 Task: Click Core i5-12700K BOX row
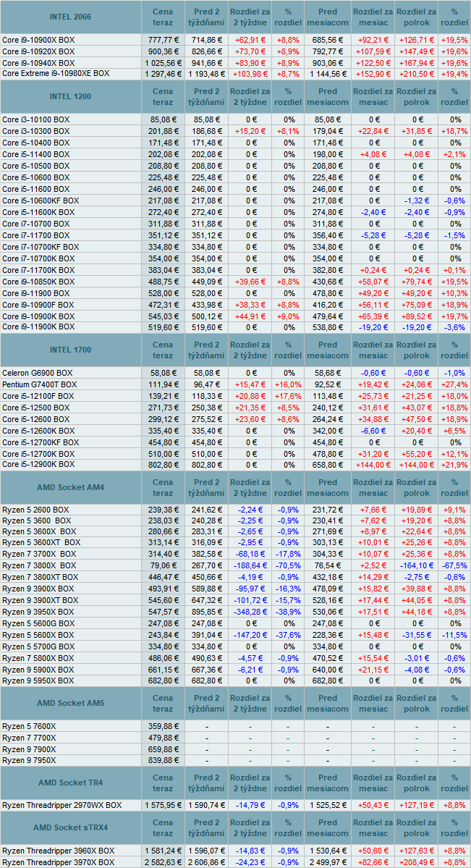coord(38,454)
